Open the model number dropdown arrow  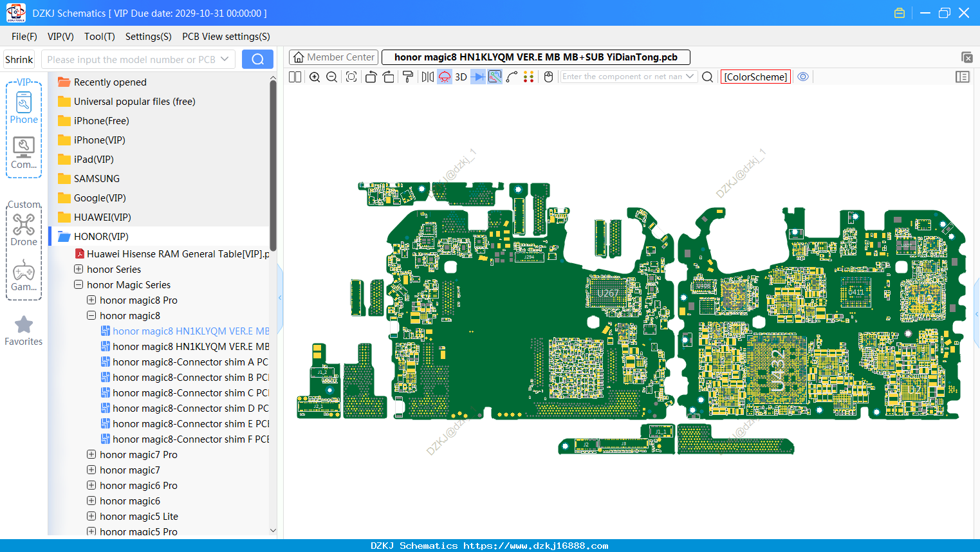pos(225,59)
